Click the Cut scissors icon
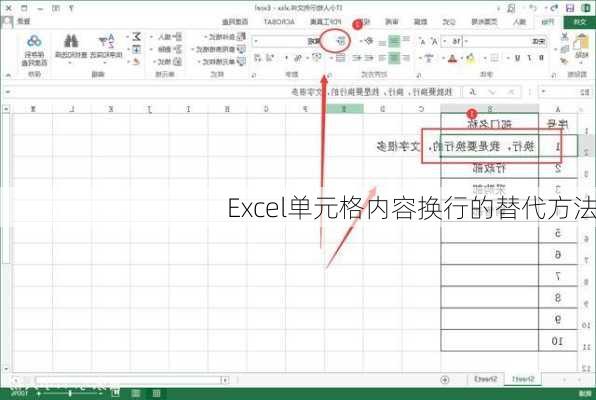 click(x=565, y=37)
